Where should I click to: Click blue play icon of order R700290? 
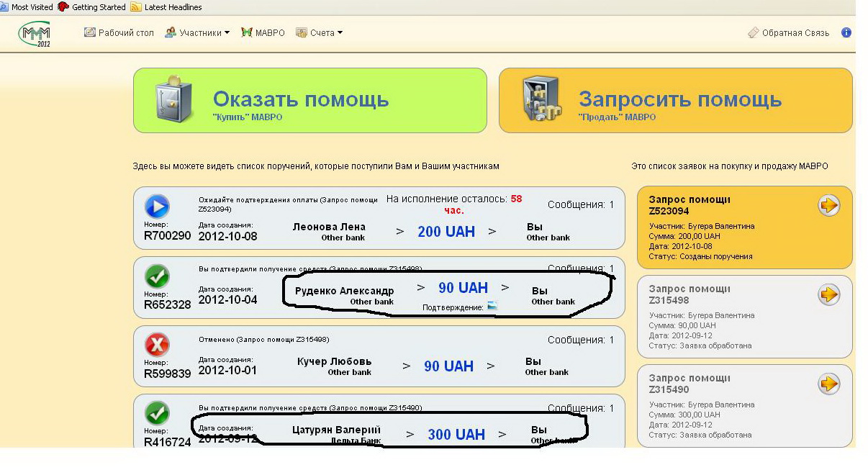(157, 207)
